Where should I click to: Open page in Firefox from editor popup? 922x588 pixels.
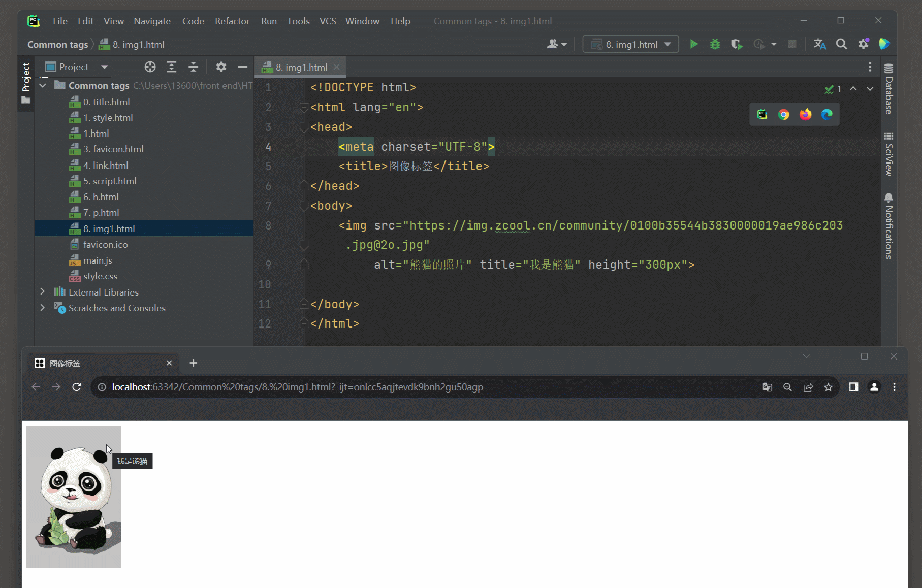point(805,114)
